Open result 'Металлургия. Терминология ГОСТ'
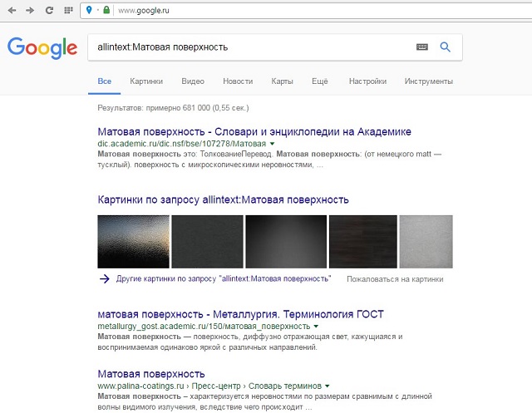Screen dimensions: 532x413 (240, 314)
